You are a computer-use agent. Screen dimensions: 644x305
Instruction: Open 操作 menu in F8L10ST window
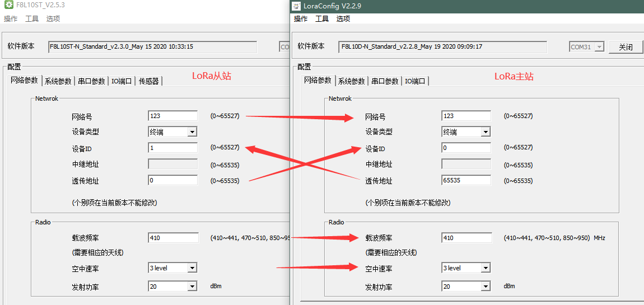pyautogui.click(x=11, y=19)
